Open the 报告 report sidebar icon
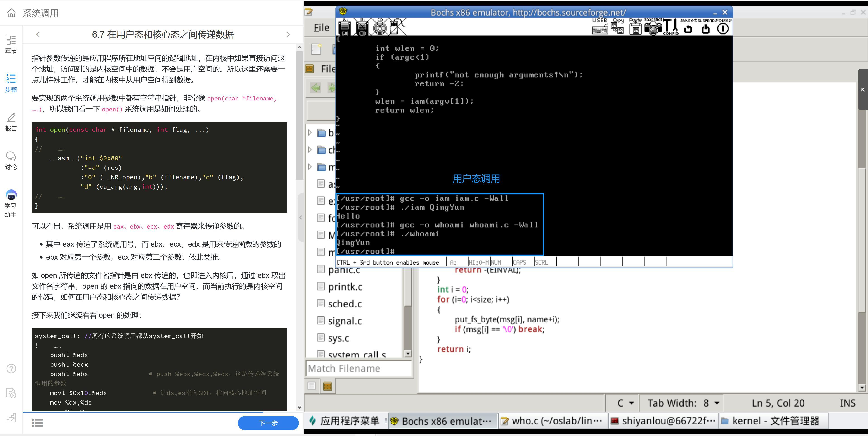Screen dimensions: 868x436 point(11,122)
